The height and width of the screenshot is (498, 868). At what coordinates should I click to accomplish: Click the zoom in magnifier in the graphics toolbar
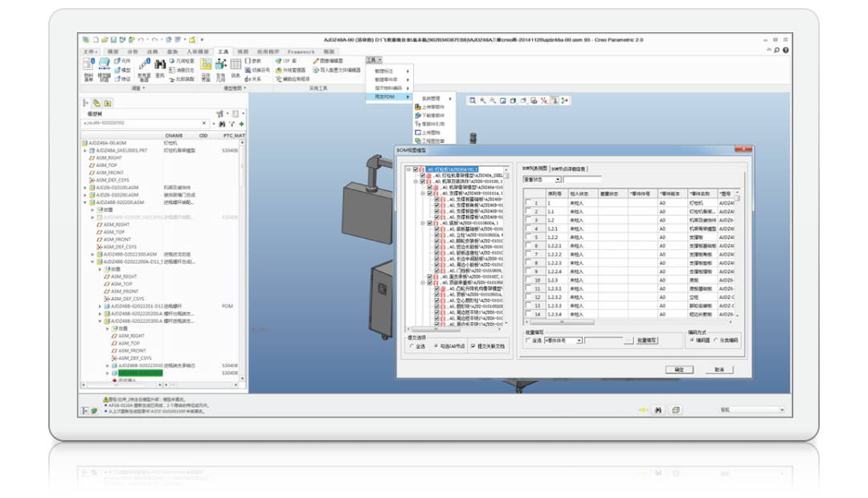coord(482,101)
